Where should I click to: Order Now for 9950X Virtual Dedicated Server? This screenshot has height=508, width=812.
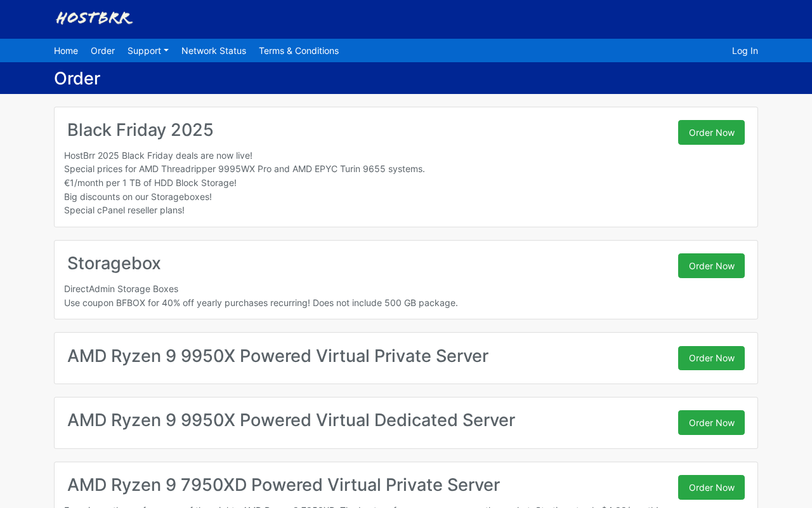click(x=711, y=423)
